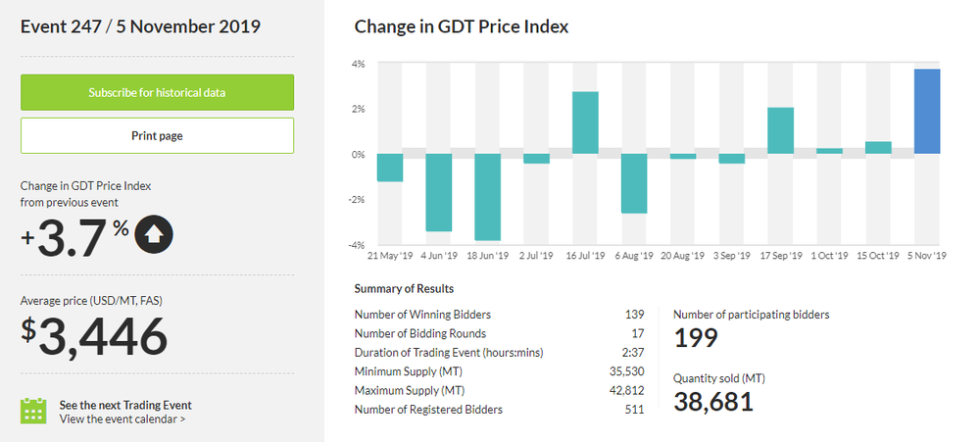Select the 16 Jul '19 chart bar

(x=585, y=123)
